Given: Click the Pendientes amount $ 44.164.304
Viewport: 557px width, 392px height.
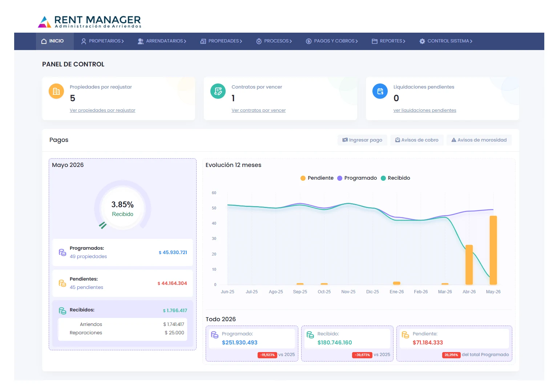Looking at the screenshot, I should click(x=172, y=283).
